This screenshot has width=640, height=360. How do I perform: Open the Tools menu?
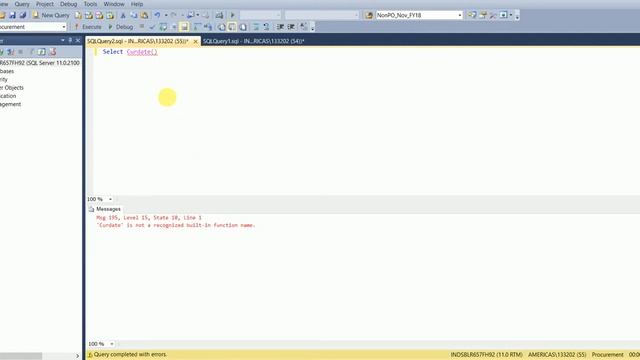pyautogui.click(x=91, y=4)
